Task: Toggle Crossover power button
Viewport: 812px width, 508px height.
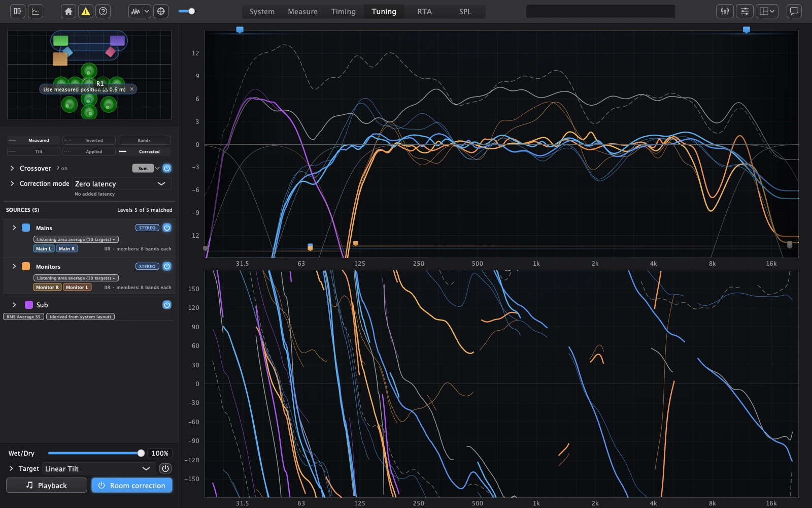Action: pos(167,168)
